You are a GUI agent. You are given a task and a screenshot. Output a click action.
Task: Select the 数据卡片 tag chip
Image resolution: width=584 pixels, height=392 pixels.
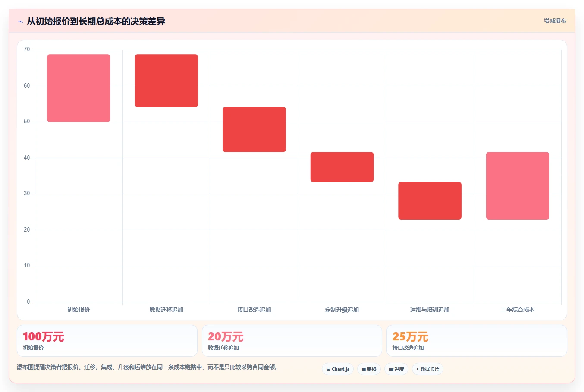click(x=427, y=369)
